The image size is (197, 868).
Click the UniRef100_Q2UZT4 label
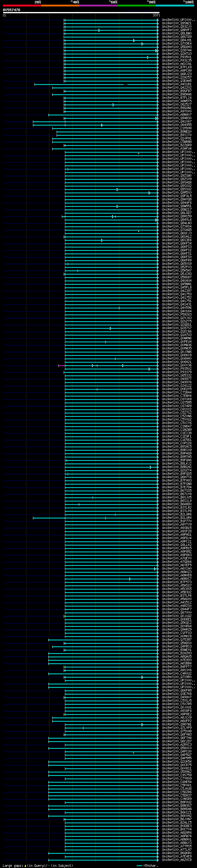click(177, 470)
